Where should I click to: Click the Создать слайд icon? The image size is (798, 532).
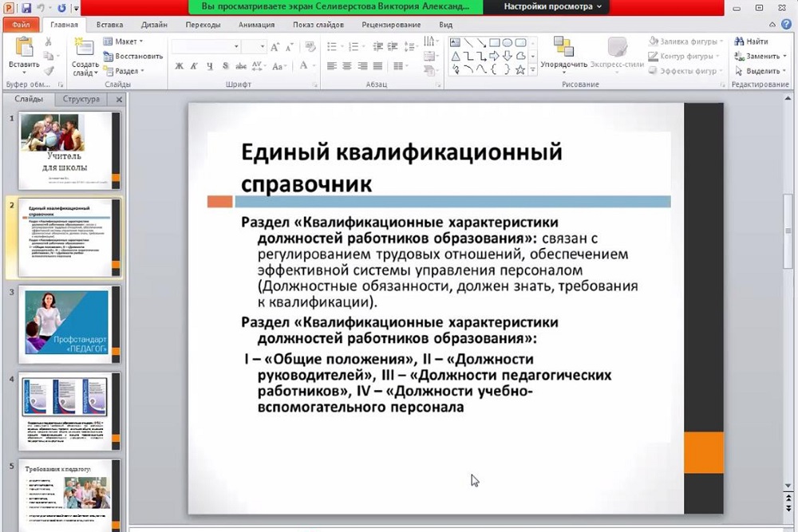click(x=85, y=48)
